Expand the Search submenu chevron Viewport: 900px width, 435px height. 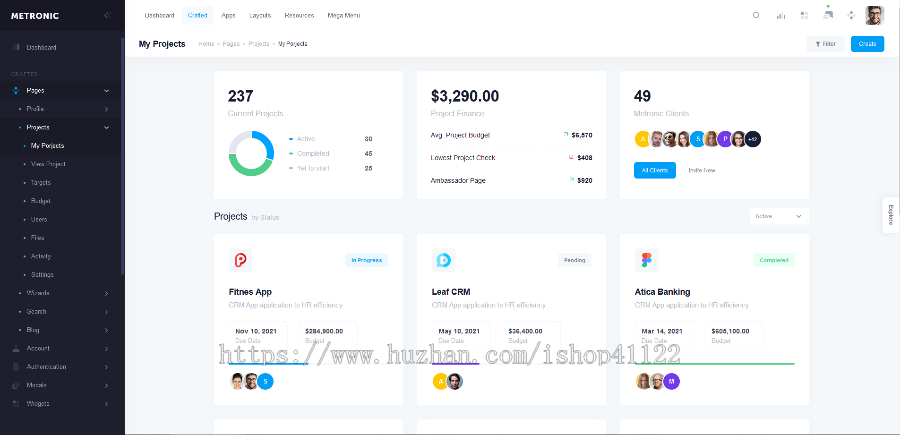(x=107, y=312)
